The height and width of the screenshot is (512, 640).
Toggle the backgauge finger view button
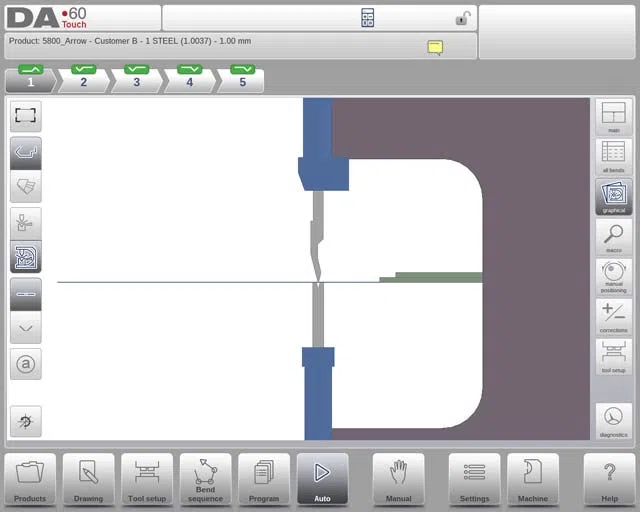point(26,224)
